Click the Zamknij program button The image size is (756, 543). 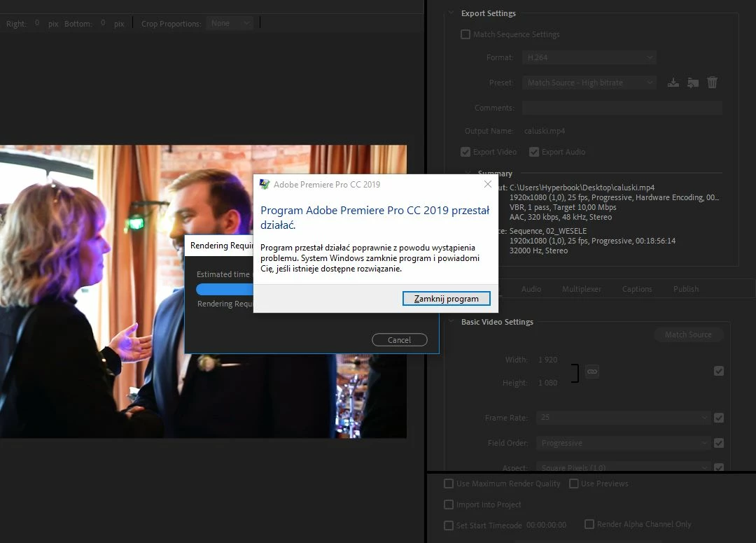447,299
